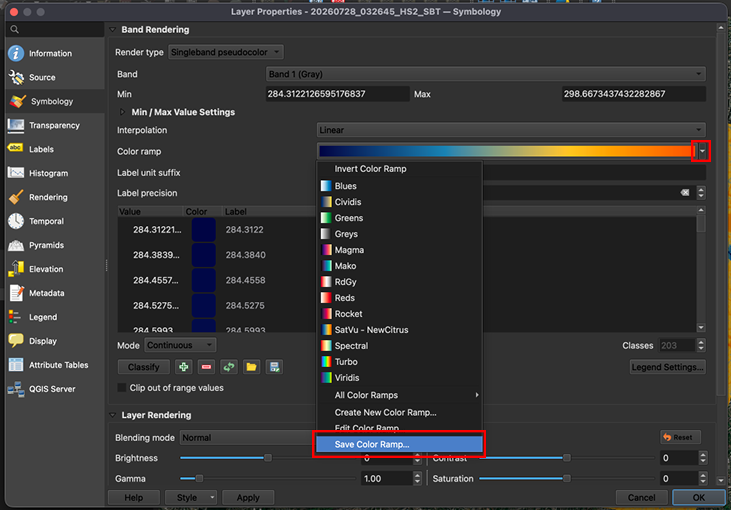Image resolution: width=732 pixels, height=510 pixels.
Task: Click the Max value field
Action: click(x=634, y=94)
